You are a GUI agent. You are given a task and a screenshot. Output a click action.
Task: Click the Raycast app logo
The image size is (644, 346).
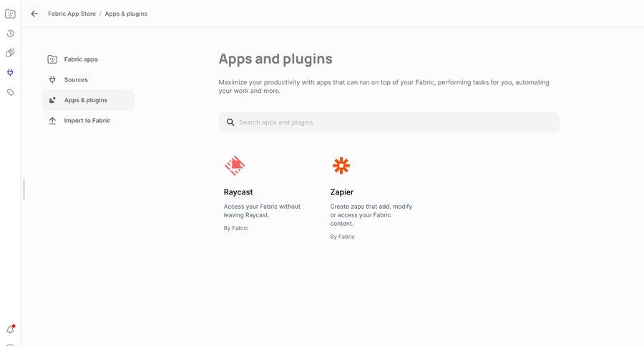235,166
